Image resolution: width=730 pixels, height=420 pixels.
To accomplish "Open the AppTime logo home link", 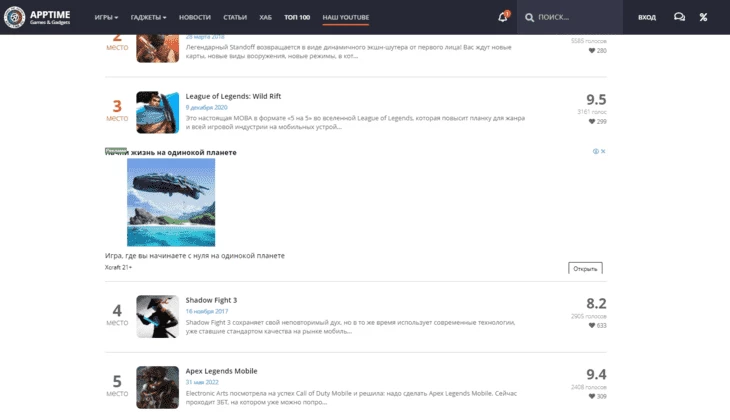I will click(x=37, y=17).
